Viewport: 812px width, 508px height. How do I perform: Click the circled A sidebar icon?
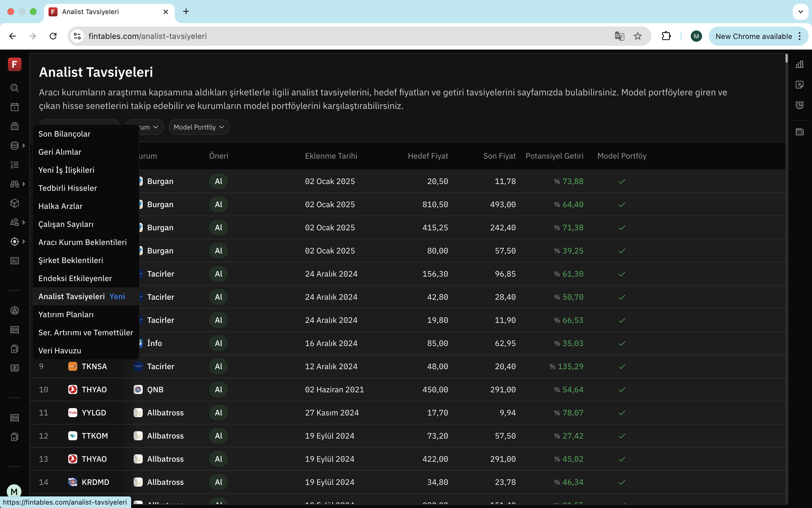[x=14, y=310]
